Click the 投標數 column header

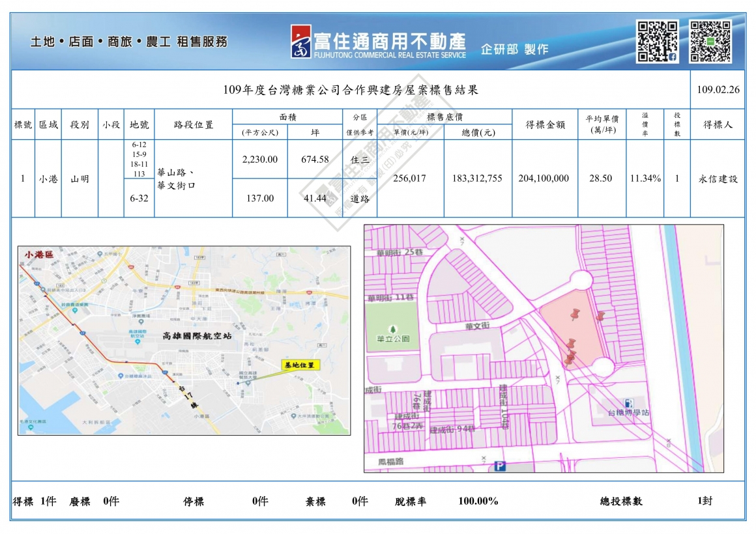pyautogui.click(x=677, y=124)
